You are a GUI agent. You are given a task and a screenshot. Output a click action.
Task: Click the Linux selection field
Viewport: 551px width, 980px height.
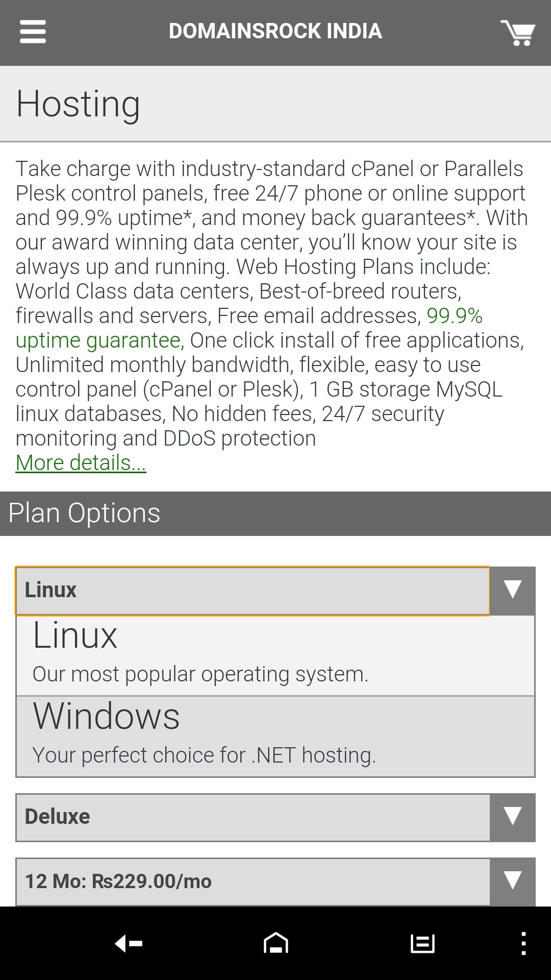coord(253,590)
